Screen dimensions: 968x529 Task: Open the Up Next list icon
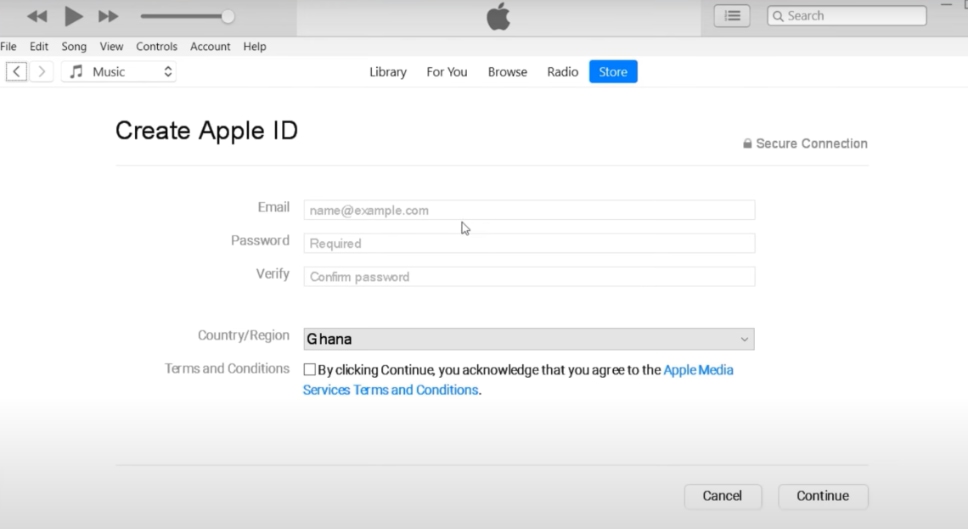coord(732,16)
